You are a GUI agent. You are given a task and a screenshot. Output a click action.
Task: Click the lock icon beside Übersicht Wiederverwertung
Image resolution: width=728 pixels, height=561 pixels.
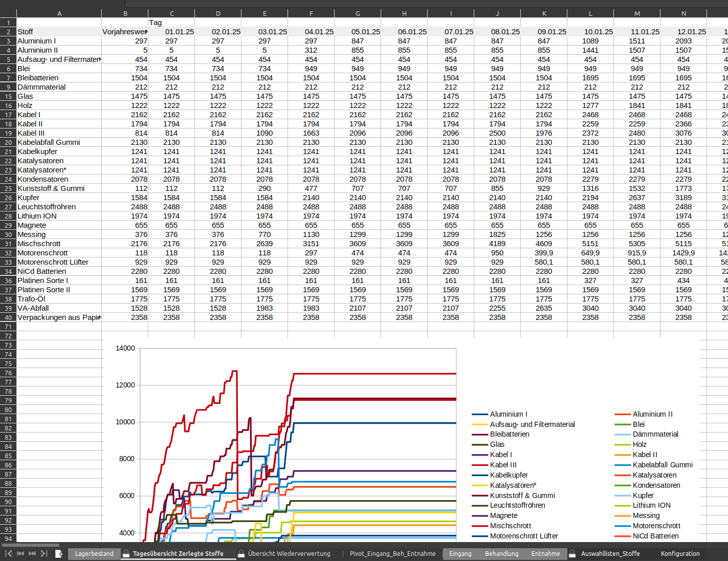pyautogui.click(x=241, y=553)
